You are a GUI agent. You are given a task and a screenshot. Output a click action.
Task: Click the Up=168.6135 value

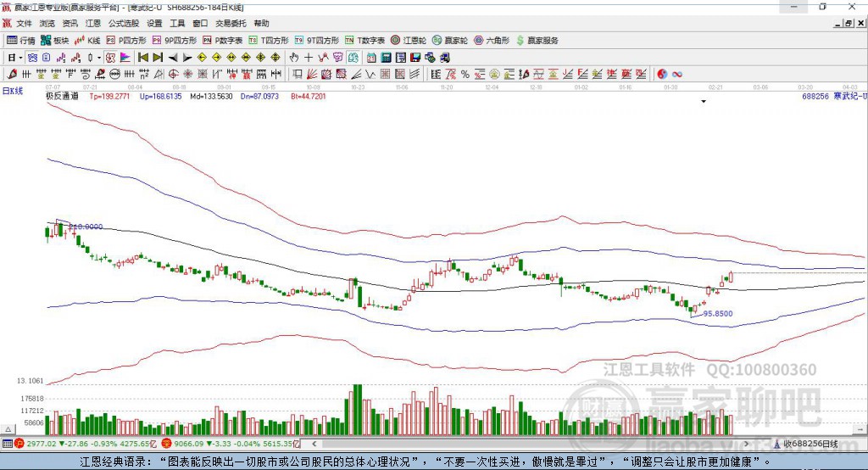pyautogui.click(x=160, y=96)
